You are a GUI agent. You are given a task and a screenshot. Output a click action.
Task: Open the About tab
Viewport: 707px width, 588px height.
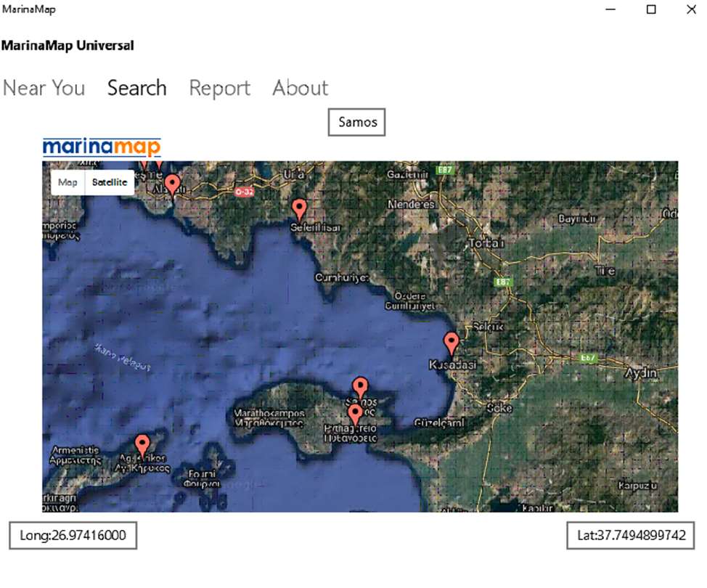pos(301,88)
